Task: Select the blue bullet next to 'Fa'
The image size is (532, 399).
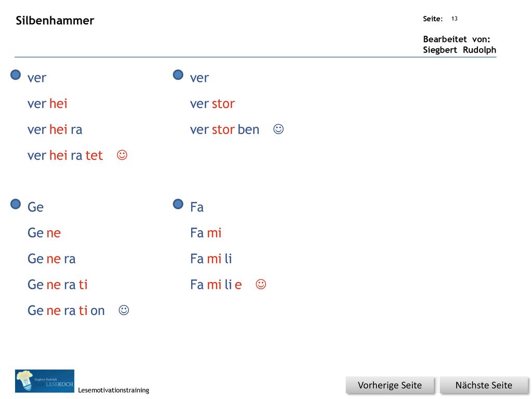Action: pos(178,204)
